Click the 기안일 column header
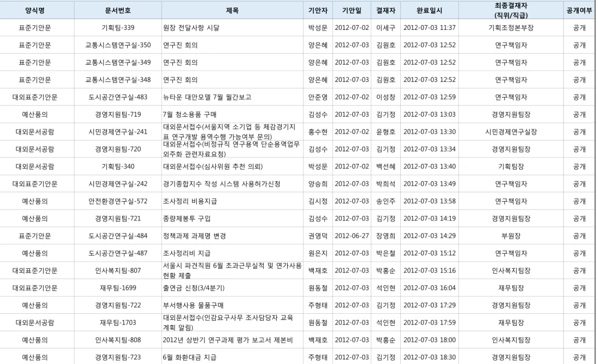 [x=352, y=10]
